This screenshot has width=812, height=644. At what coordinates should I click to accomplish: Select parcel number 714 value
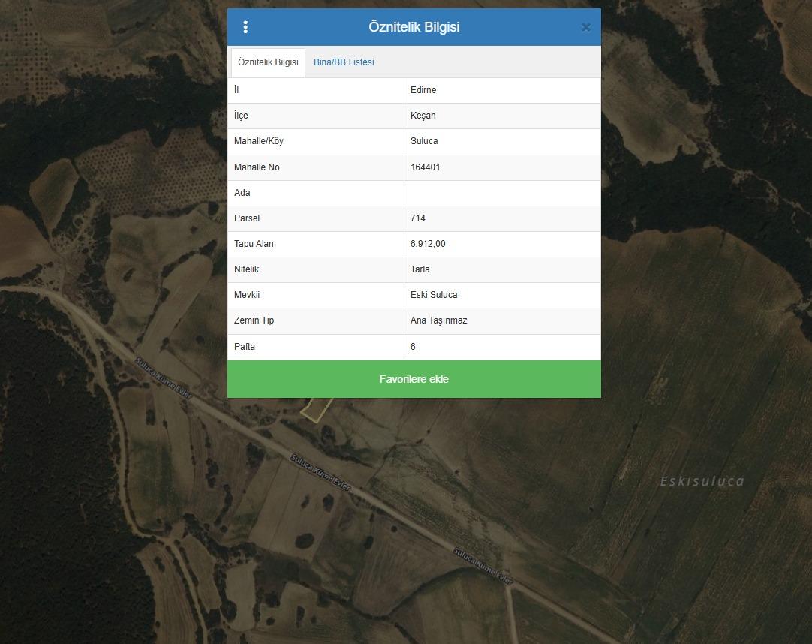[x=418, y=218]
